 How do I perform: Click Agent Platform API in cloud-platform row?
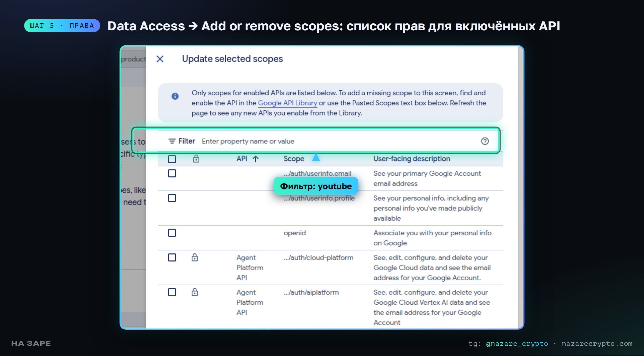click(250, 267)
